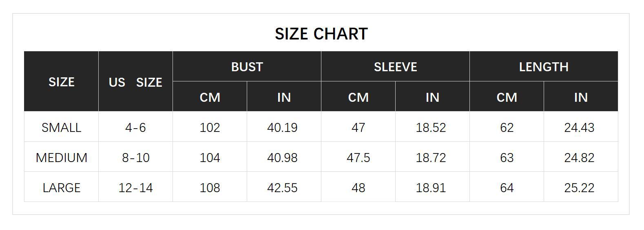Select length value 24.82 inches
This screenshot has width=644, height=230.
[579, 157]
